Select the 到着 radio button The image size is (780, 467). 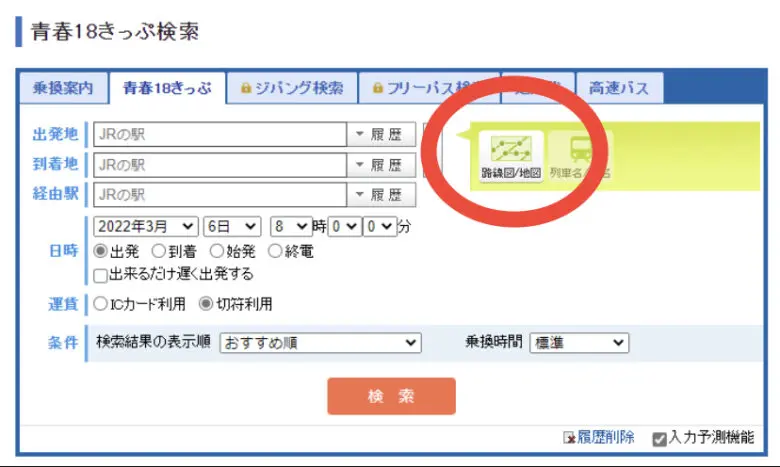click(x=159, y=251)
